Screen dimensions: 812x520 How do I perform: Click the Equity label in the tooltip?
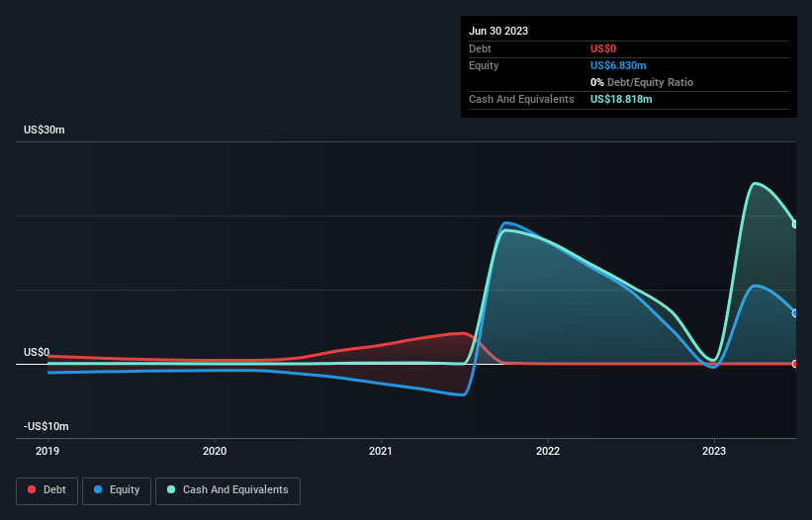click(x=484, y=65)
